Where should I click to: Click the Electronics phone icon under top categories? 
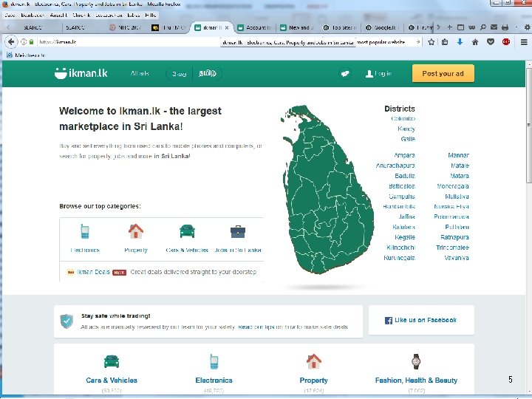[85, 231]
